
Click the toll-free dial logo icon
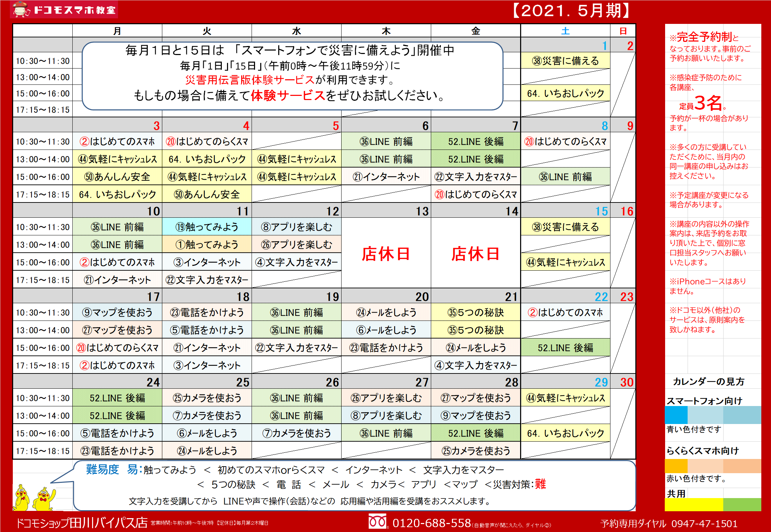click(x=378, y=522)
